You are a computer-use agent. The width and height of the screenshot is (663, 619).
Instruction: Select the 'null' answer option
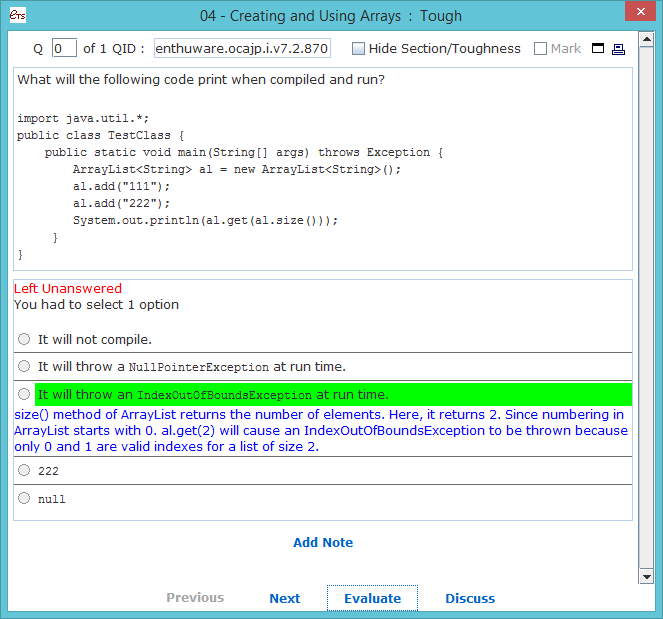point(25,498)
